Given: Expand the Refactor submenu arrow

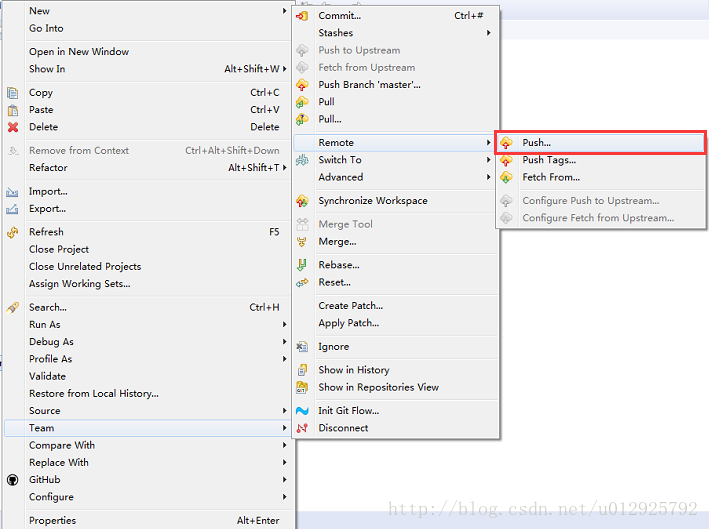Looking at the screenshot, I should [x=284, y=168].
